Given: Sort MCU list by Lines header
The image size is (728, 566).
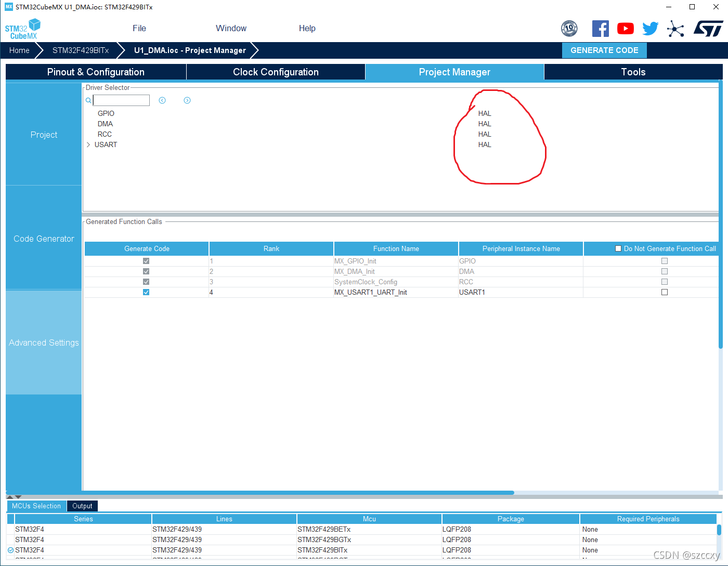Looking at the screenshot, I should (x=224, y=519).
